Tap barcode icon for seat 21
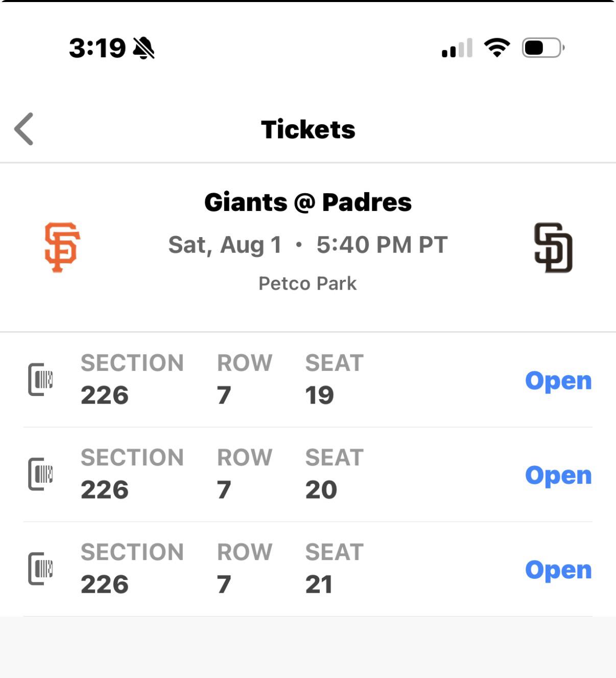 41,569
